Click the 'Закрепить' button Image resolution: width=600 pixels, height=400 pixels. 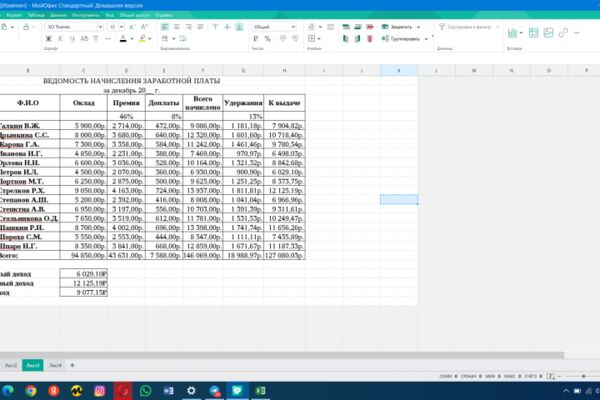(x=397, y=27)
